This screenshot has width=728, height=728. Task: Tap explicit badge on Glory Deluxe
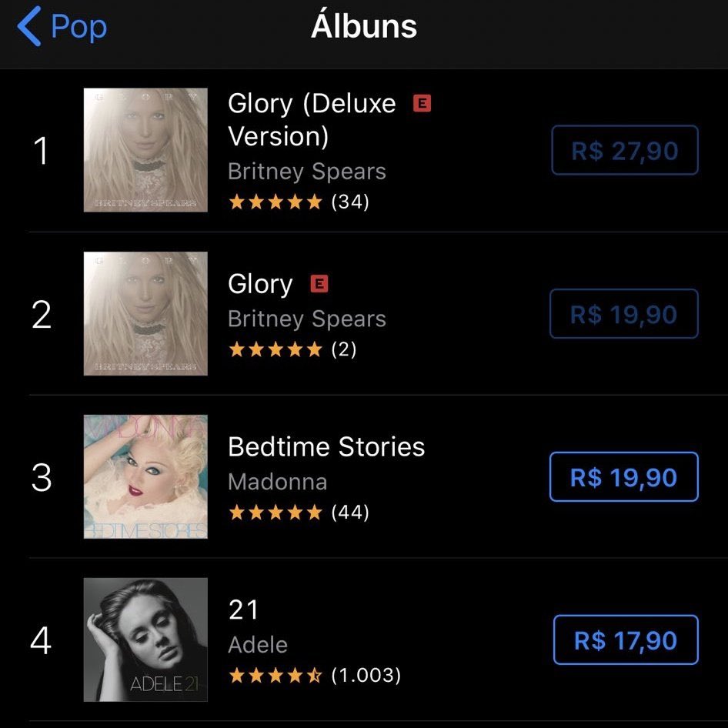point(422,103)
